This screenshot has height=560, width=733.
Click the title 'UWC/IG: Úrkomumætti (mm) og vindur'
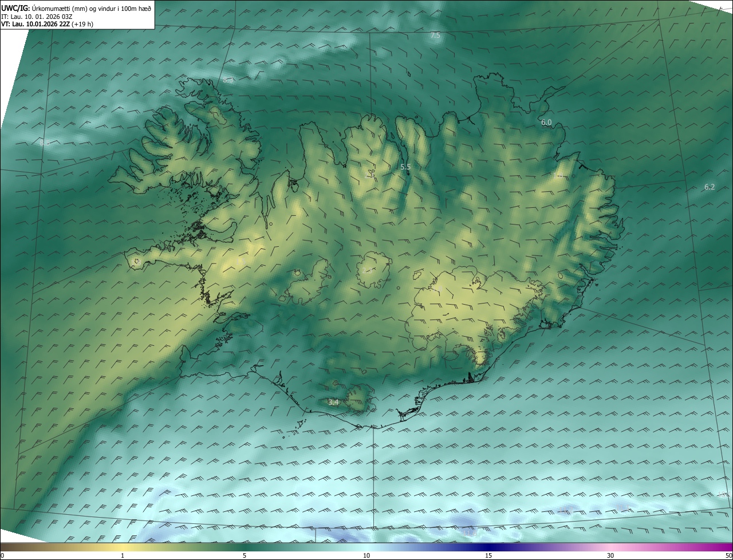click(76, 8)
